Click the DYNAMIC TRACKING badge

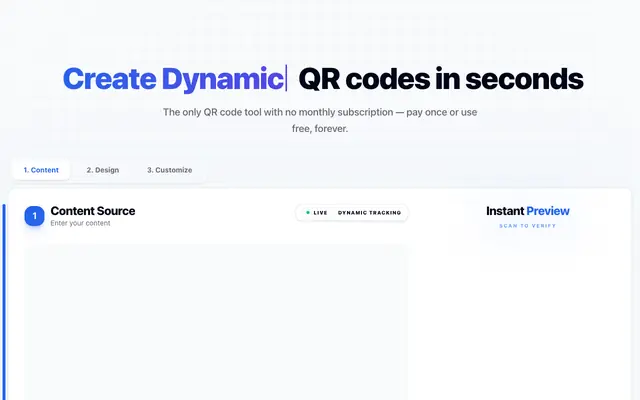[x=369, y=213]
